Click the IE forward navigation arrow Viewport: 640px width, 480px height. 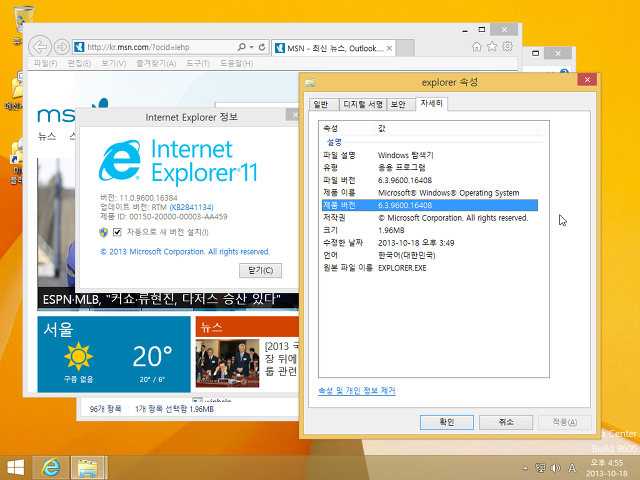(62, 47)
